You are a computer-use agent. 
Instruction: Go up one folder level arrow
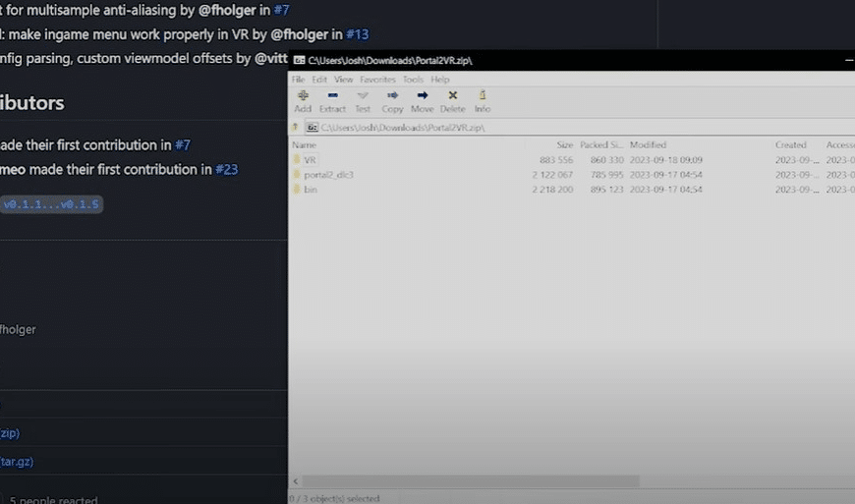click(295, 127)
